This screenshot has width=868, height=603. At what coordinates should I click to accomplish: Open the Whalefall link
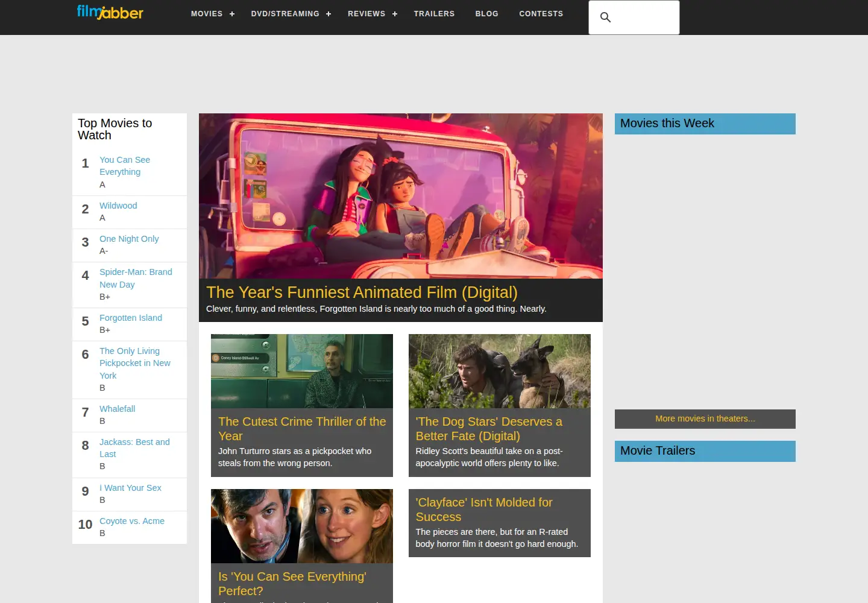click(x=117, y=409)
